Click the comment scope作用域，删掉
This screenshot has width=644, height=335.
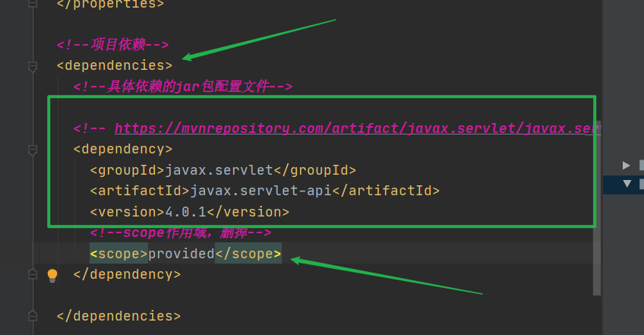(181, 233)
